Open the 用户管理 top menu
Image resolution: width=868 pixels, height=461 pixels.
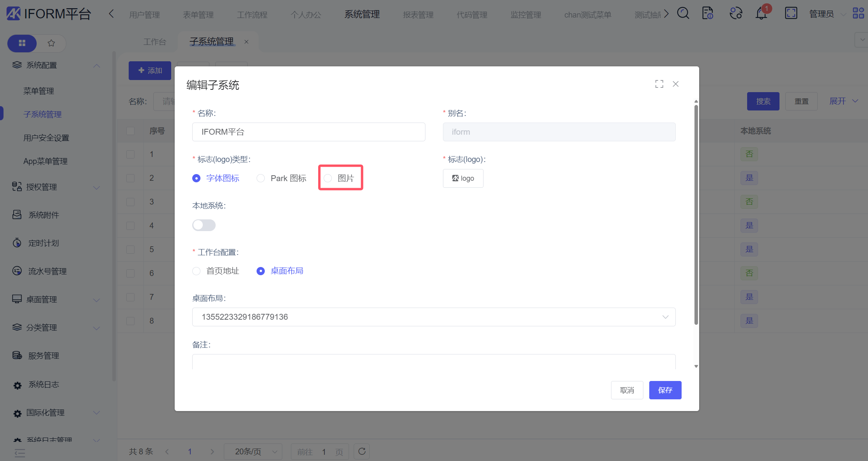tap(145, 15)
